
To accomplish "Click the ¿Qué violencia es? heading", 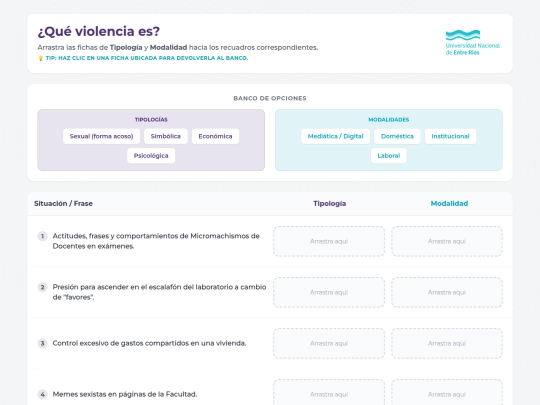I will [99, 31].
